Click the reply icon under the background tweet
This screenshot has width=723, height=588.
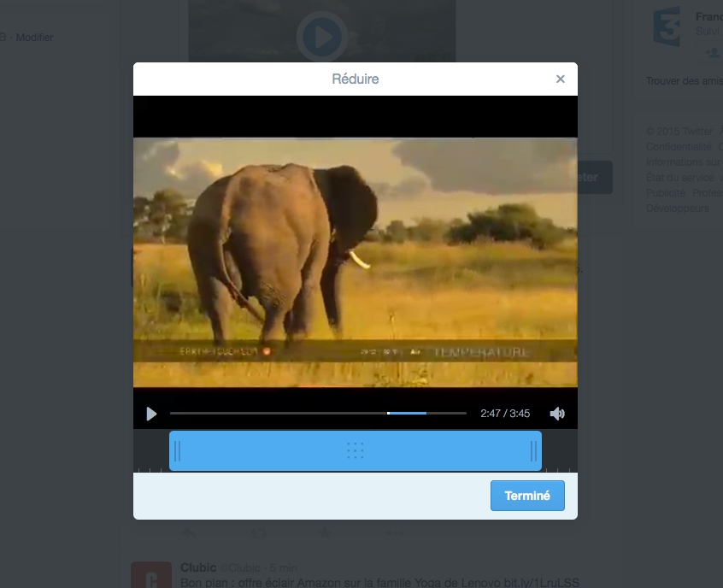pyautogui.click(x=189, y=533)
